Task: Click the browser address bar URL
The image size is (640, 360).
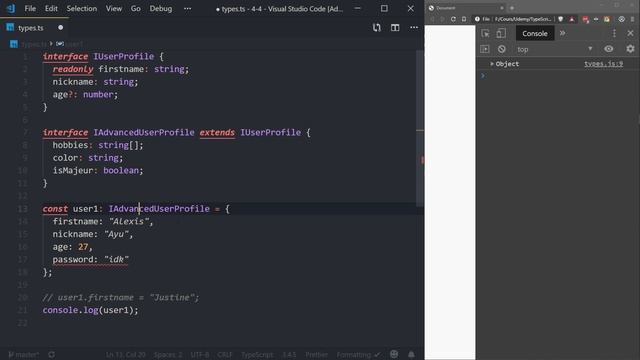Action: [522, 19]
